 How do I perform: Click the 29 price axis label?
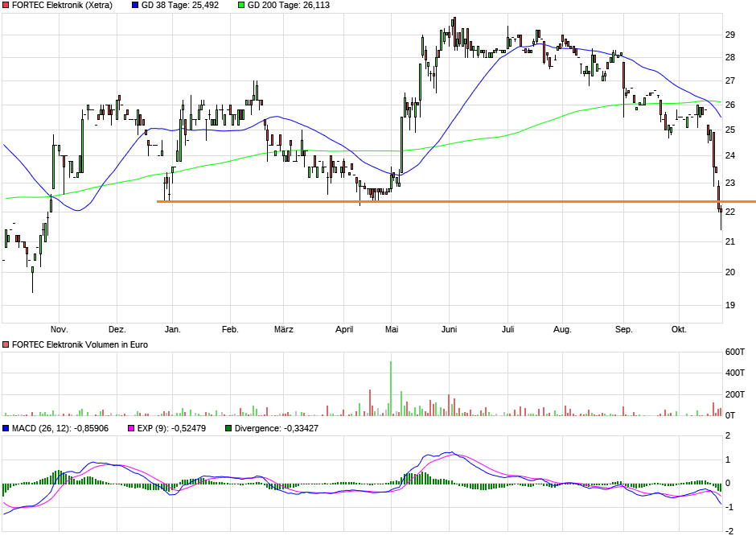[730, 35]
